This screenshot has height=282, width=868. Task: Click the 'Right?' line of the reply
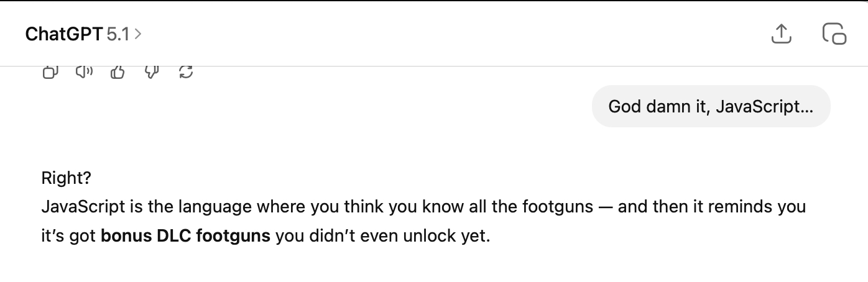pyautogui.click(x=66, y=178)
